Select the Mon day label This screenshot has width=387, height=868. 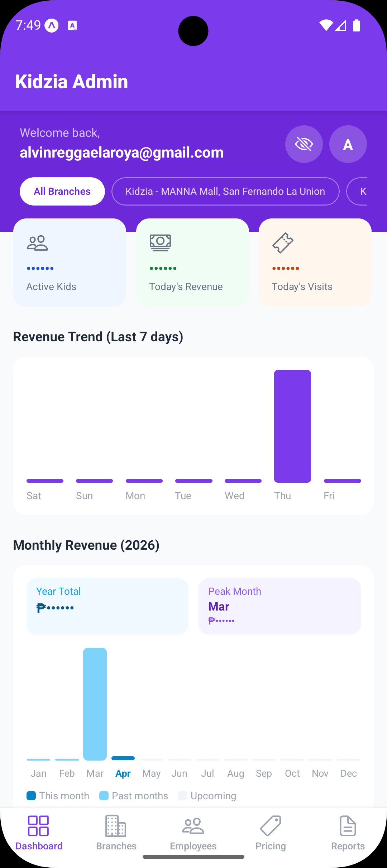(x=135, y=496)
